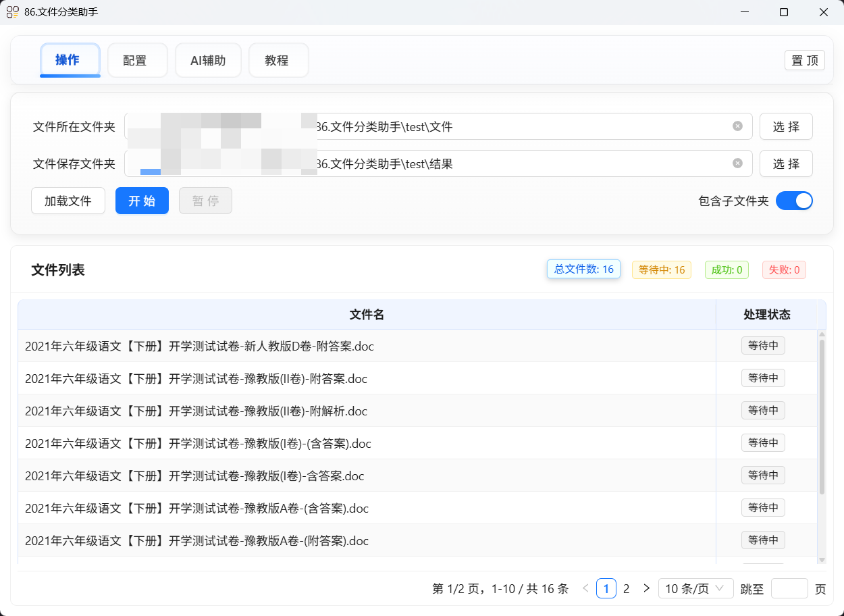The height and width of the screenshot is (616, 844).
Task: Click the 等待中 status of first file
Action: click(763, 345)
